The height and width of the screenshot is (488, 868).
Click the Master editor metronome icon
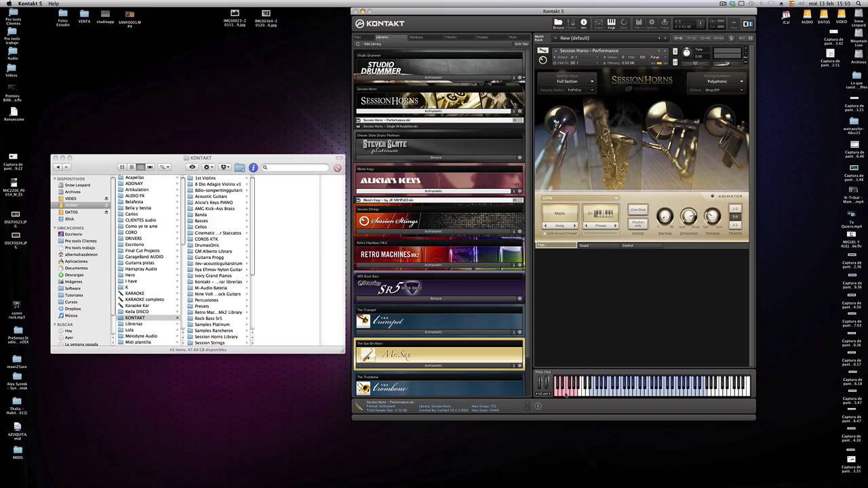pos(571,22)
